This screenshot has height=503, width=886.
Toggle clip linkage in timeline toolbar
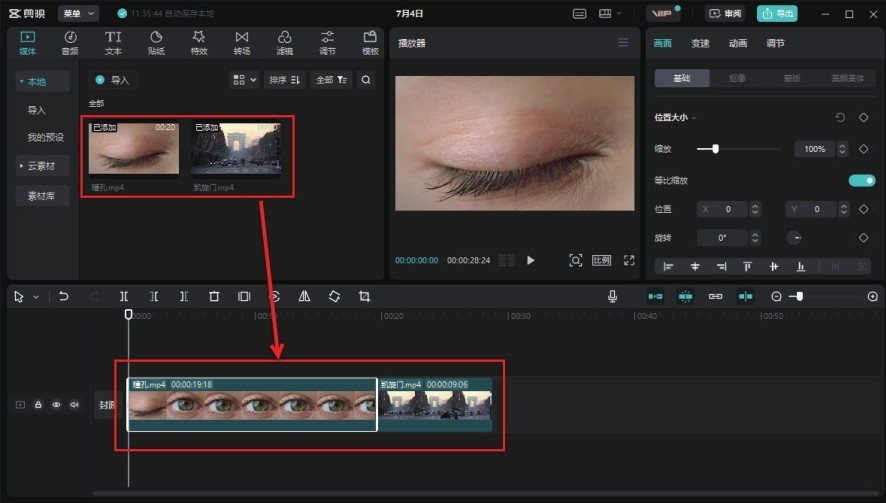715,296
